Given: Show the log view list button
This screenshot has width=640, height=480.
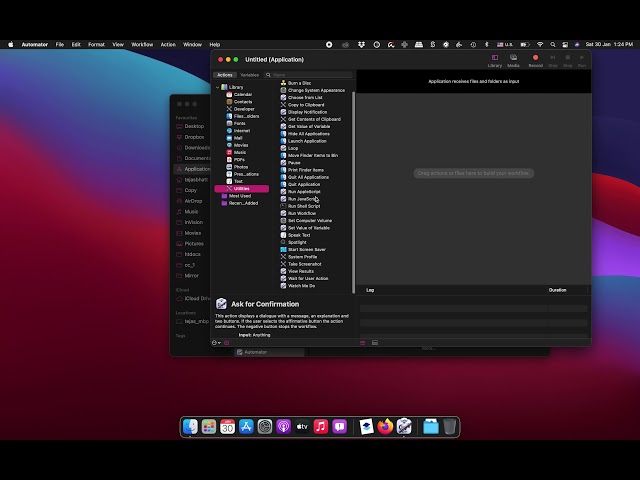Looking at the screenshot, I should click(x=362, y=343).
